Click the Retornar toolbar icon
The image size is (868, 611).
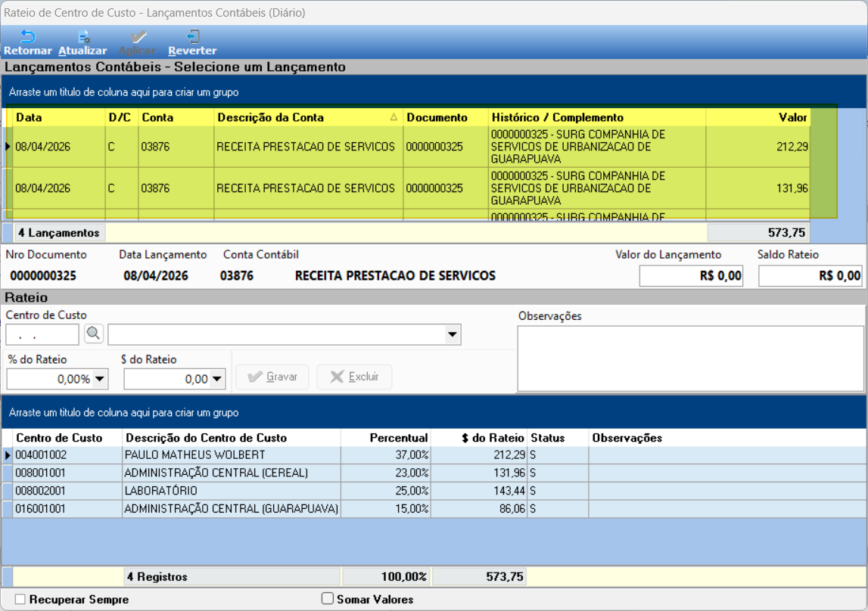[x=28, y=37]
